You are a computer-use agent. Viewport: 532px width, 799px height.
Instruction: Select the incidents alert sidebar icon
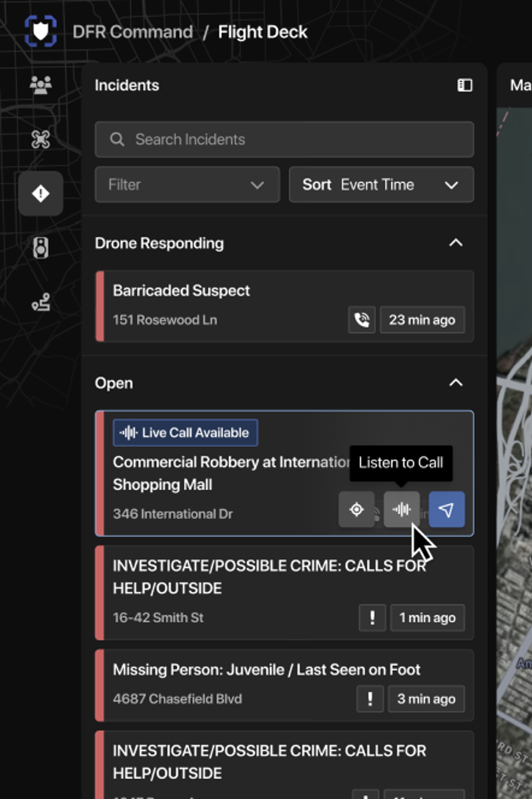coord(41,194)
